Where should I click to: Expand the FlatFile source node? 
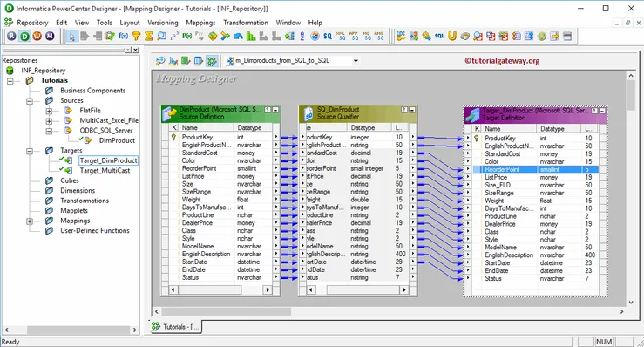(x=50, y=111)
